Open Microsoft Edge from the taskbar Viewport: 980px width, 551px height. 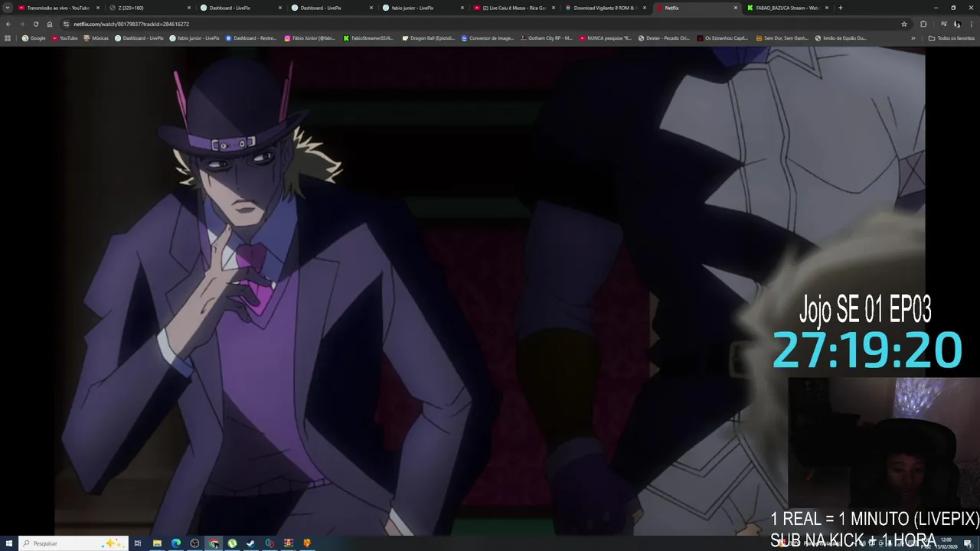(176, 543)
